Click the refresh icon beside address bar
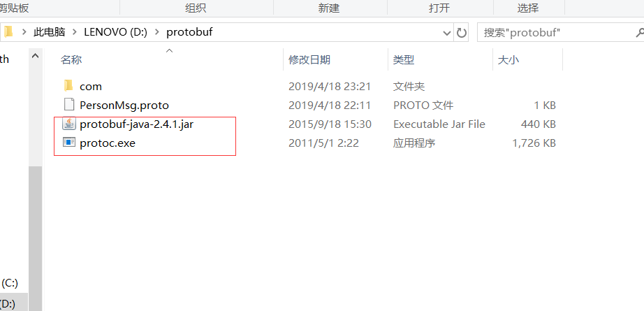 (462, 32)
